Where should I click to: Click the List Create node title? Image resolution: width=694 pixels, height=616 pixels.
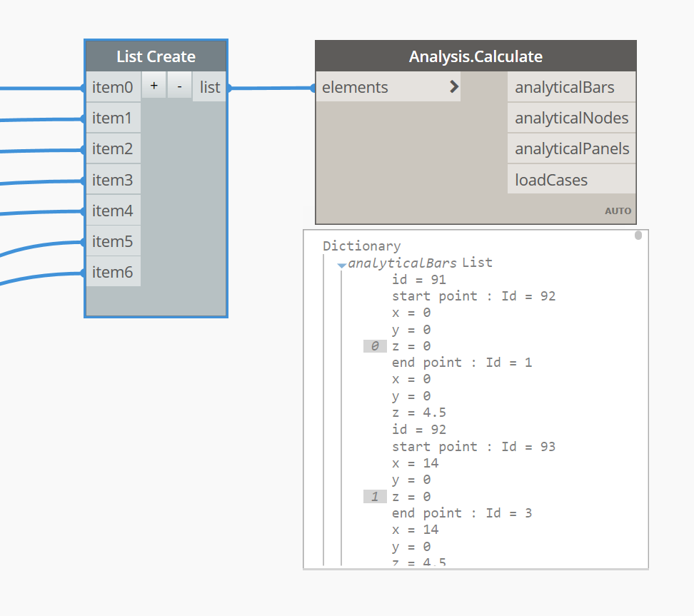tap(156, 56)
